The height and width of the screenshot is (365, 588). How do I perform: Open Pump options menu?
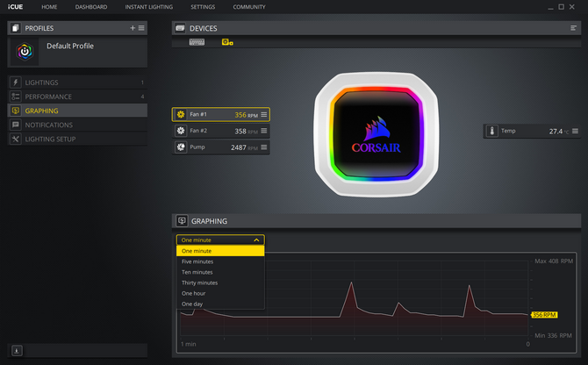click(264, 147)
